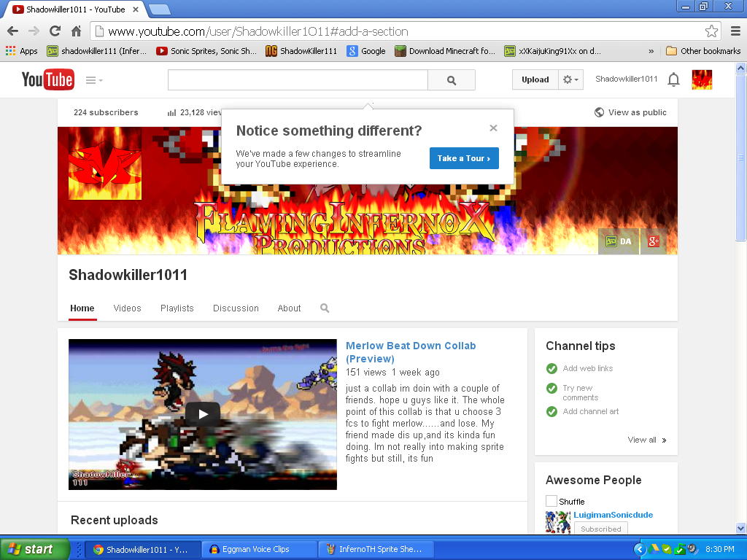
Task: Click the Take a Tour button
Action: click(x=464, y=158)
